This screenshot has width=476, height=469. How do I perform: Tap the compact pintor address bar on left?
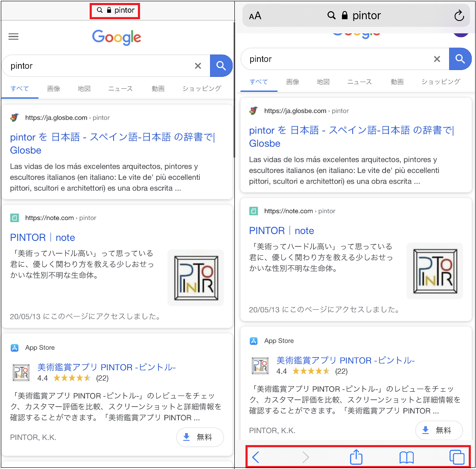click(x=115, y=10)
